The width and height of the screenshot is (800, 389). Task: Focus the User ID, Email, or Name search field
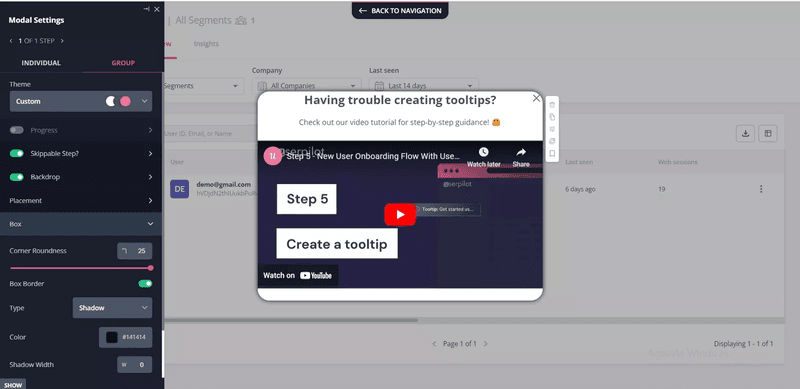coord(209,134)
